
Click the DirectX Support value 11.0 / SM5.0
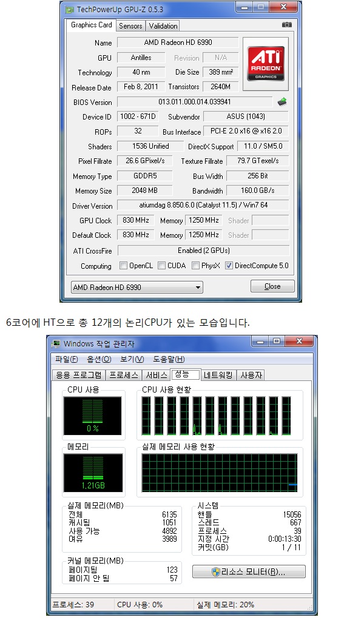(x=263, y=146)
